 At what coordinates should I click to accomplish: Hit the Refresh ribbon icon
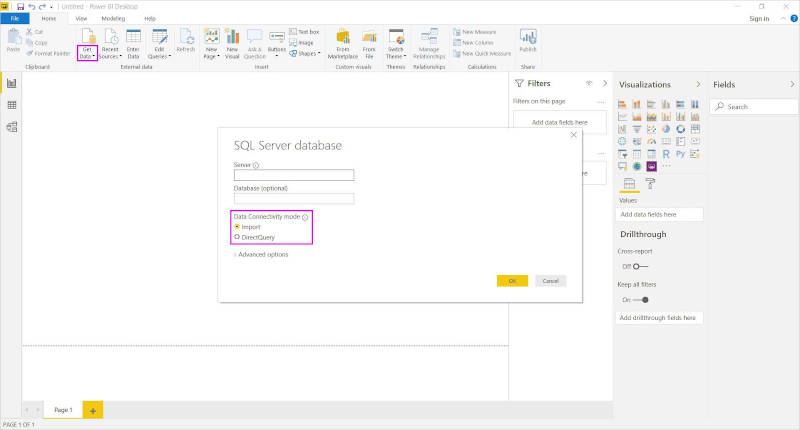(x=186, y=41)
